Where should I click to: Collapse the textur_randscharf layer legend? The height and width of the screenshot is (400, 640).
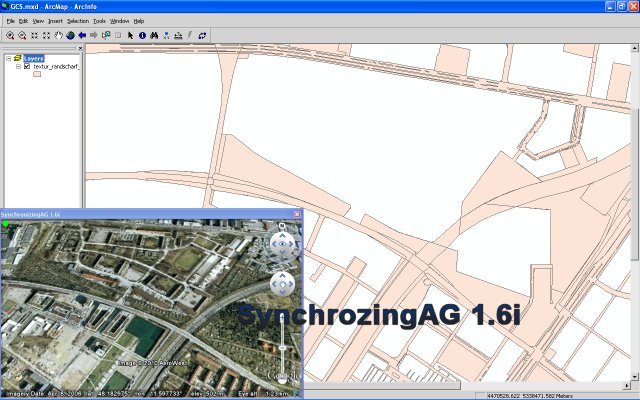click(x=18, y=66)
